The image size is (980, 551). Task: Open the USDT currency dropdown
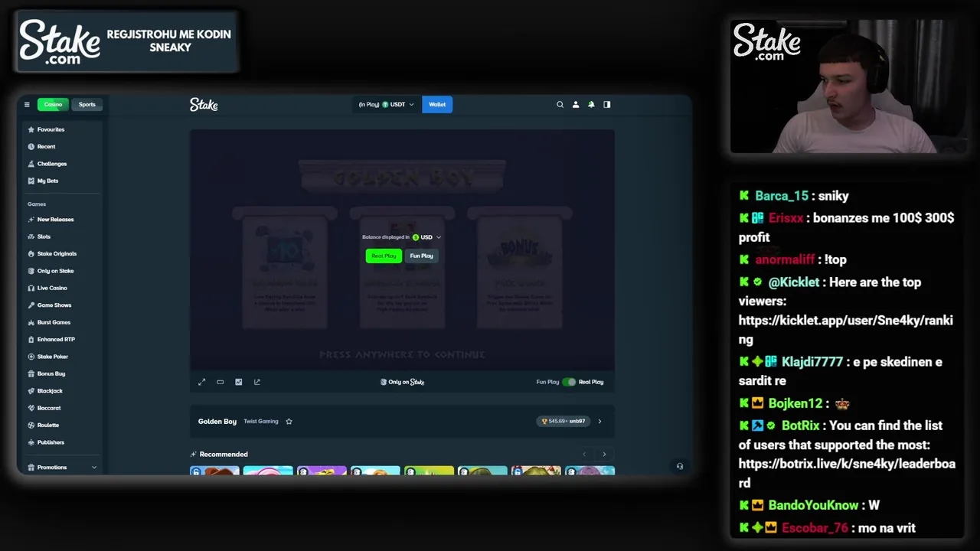point(387,105)
